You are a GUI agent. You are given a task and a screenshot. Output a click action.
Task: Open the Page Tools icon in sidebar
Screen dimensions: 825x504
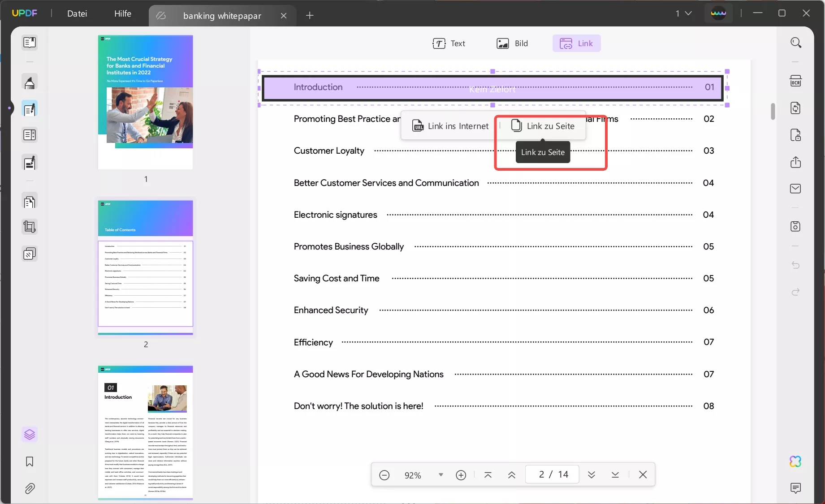30,135
